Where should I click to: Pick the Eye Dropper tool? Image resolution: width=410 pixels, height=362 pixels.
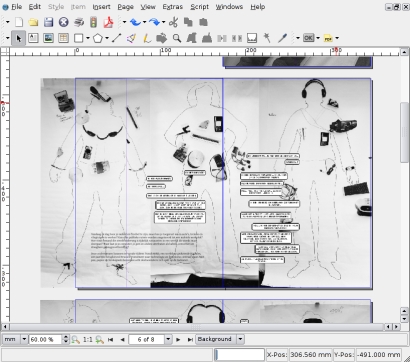pyautogui.click(x=282, y=38)
